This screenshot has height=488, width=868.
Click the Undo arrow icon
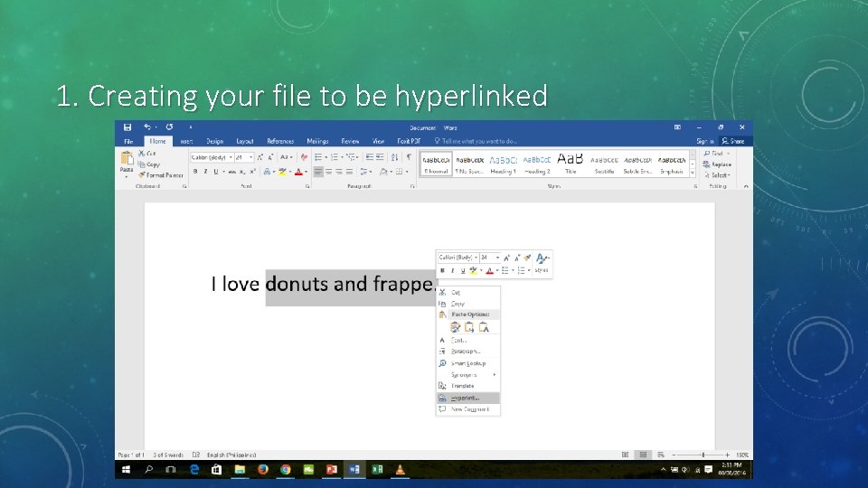pyautogui.click(x=147, y=127)
